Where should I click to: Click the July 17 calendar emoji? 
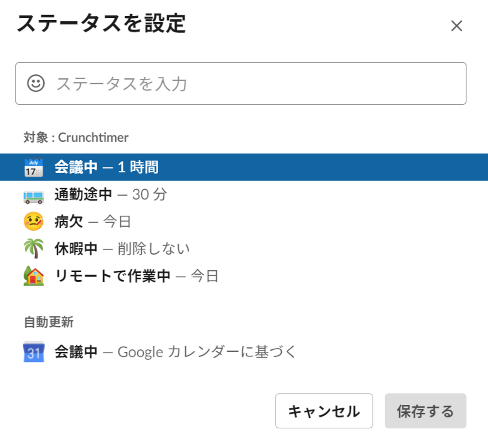click(34, 167)
